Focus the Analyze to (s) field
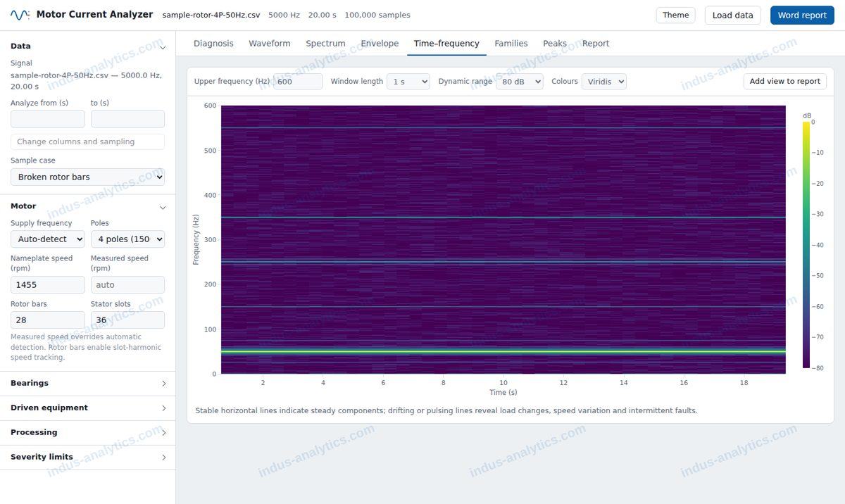Image resolution: width=845 pixels, height=504 pixels. point(127,119)
